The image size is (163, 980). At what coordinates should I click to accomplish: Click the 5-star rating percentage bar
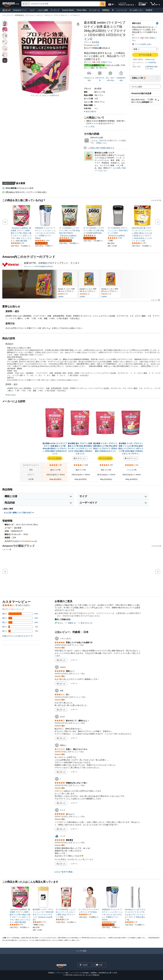tap(21, 614)
